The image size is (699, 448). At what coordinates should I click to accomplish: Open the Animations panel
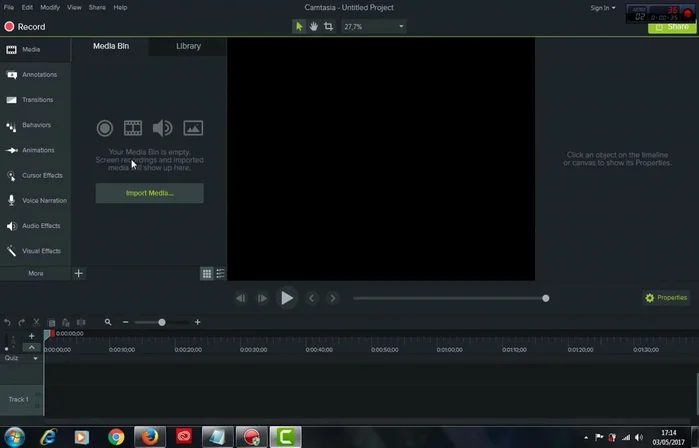35,150
